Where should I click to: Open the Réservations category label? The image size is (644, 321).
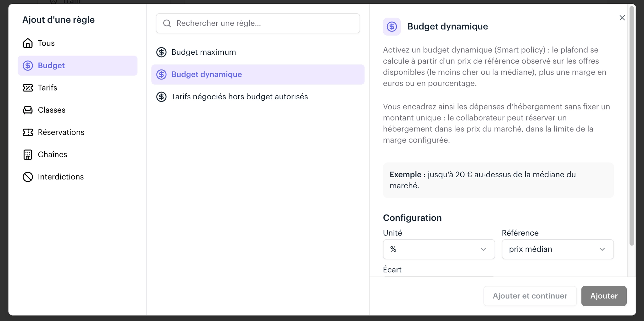click(x=61, y=132)
